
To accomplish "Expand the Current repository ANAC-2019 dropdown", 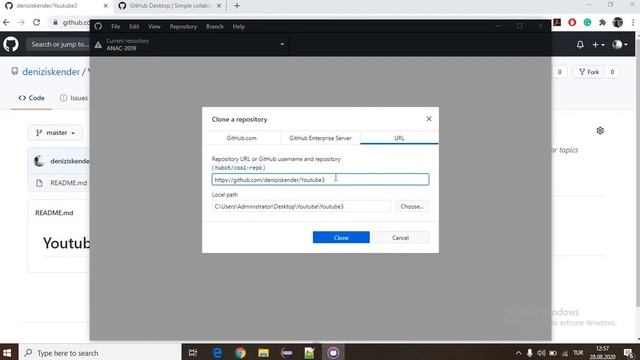I will click(x=190, y=44).
